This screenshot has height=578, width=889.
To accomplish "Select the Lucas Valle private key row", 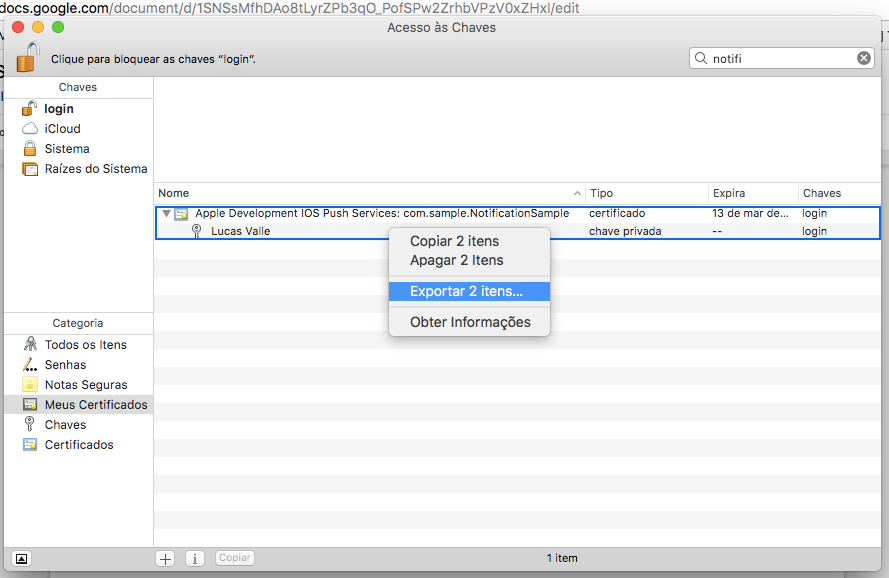I will click(517, 231).
